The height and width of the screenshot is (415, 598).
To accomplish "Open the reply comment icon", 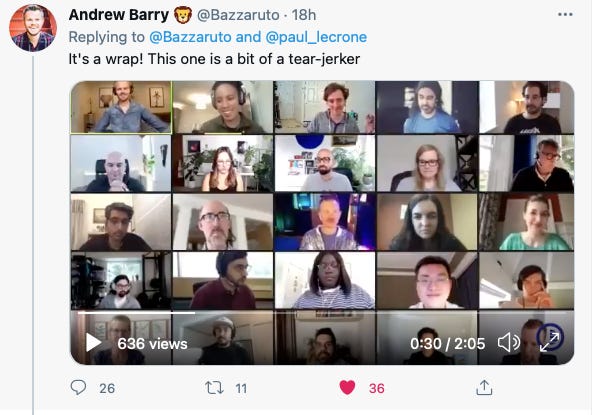I will coord(79,387).
